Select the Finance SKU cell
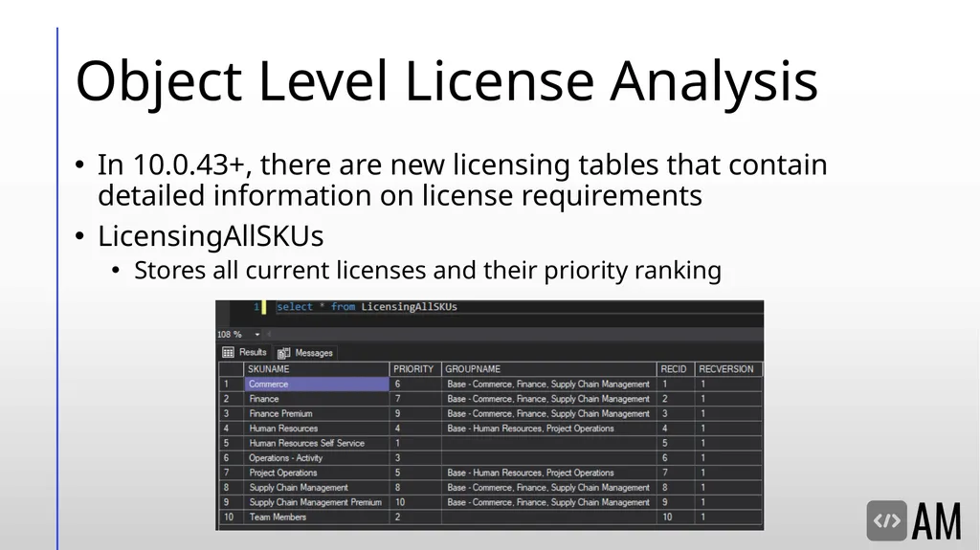980x550 pixels. [x=316, y=399]
